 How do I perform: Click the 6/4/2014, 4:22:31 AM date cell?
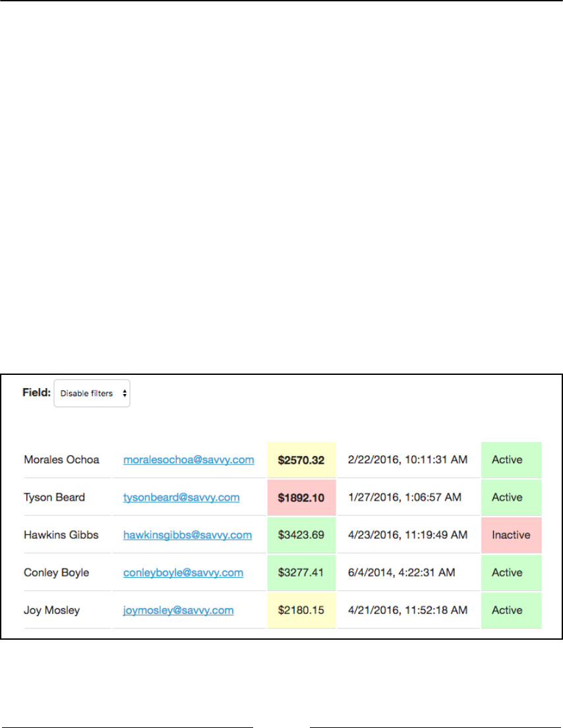408,573
